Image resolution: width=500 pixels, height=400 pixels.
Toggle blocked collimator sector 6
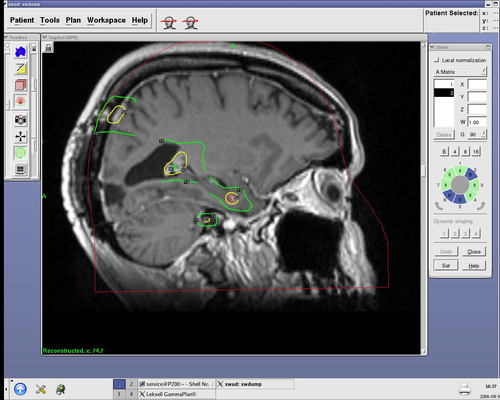pyautogui.click(x=449, y=195)
